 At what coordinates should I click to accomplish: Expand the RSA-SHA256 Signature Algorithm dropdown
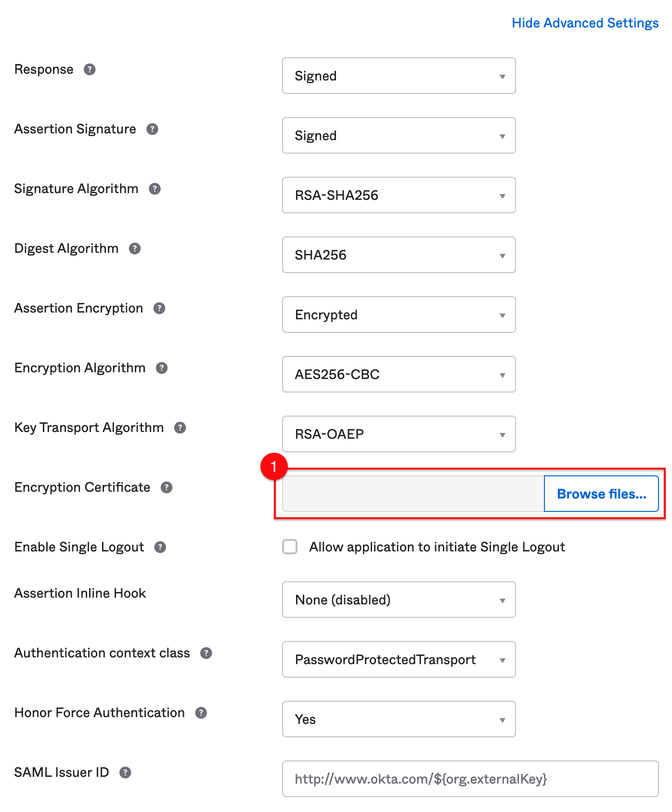click(x=399, y=195)
